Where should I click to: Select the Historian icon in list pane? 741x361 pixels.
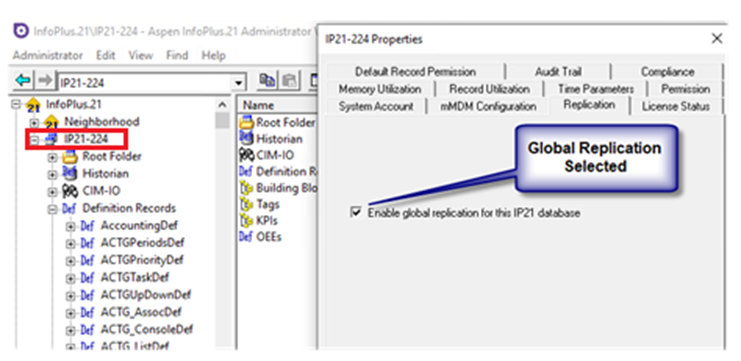click(246, 139)
